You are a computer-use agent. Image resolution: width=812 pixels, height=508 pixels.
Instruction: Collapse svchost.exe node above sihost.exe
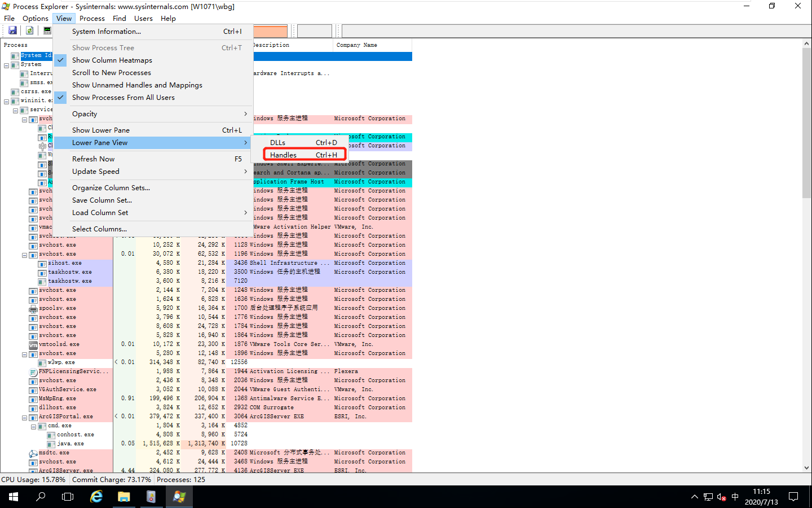[x=24, y=255]
